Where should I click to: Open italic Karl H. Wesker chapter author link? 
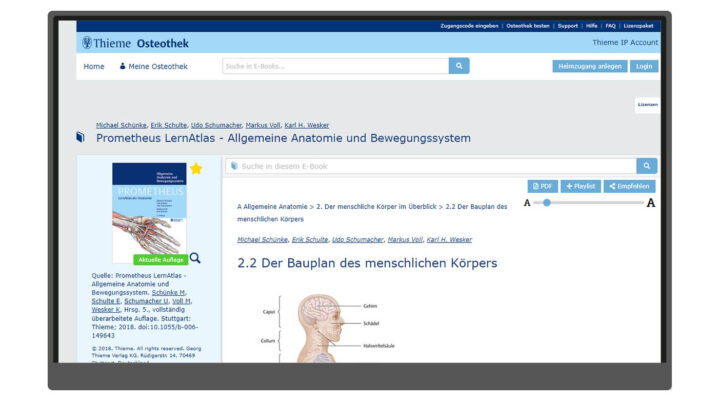click(x=449, y=239)
